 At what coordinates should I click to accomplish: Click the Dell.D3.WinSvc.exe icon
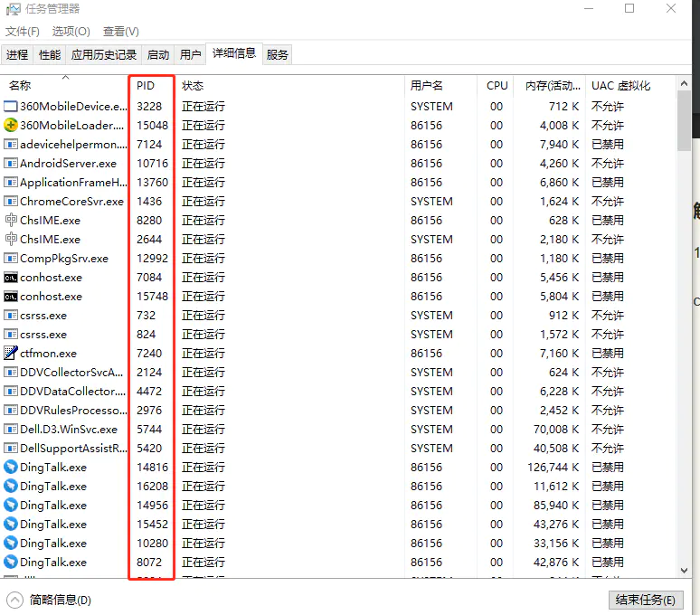tap(11, 430)
